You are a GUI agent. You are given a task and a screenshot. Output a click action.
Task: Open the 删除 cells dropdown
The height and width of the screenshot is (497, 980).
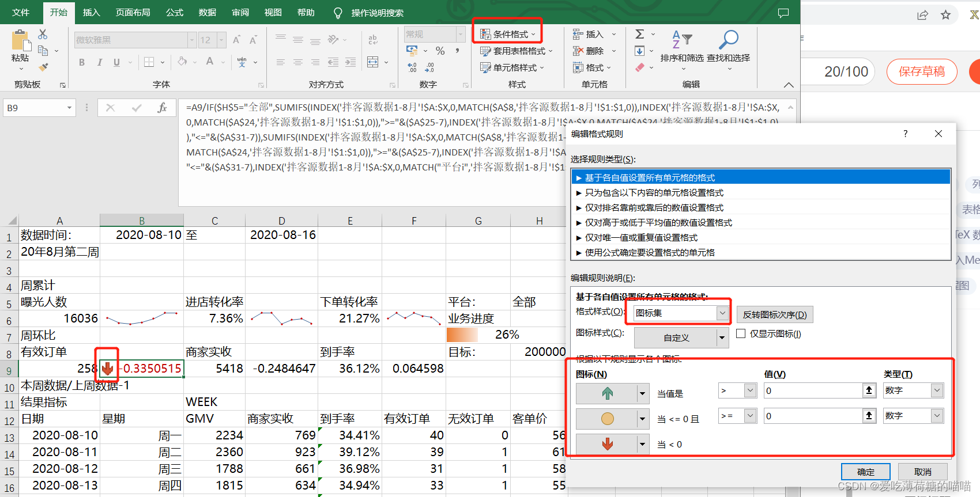click(x=594, y=51)
